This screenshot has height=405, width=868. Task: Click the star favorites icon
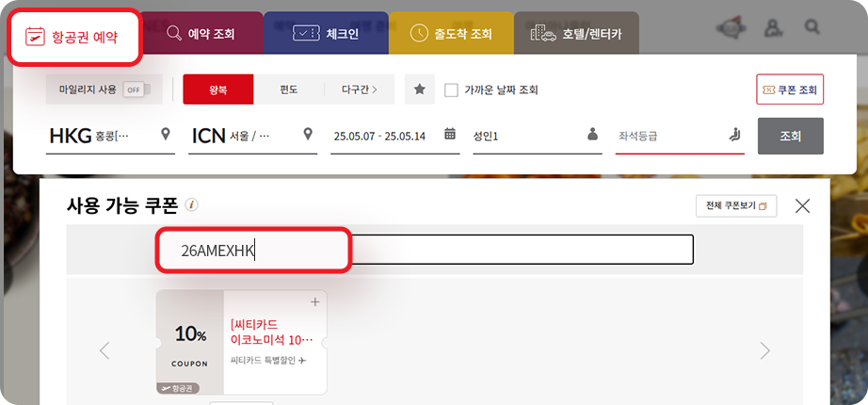coord(419,89)
